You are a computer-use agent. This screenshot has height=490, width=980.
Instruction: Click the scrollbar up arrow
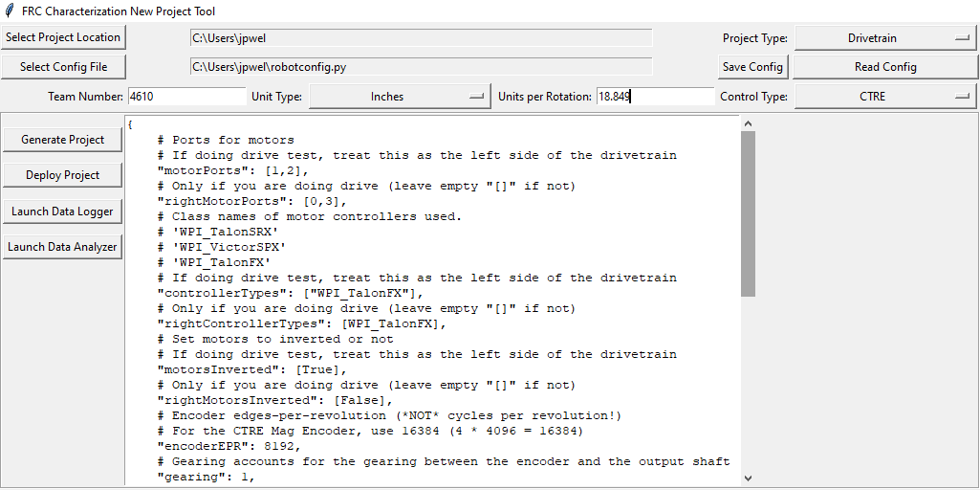(748, 123)
